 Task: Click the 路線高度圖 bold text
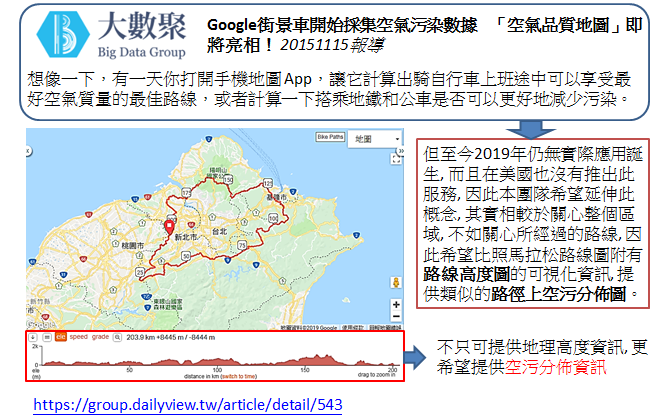coord(467,275)
